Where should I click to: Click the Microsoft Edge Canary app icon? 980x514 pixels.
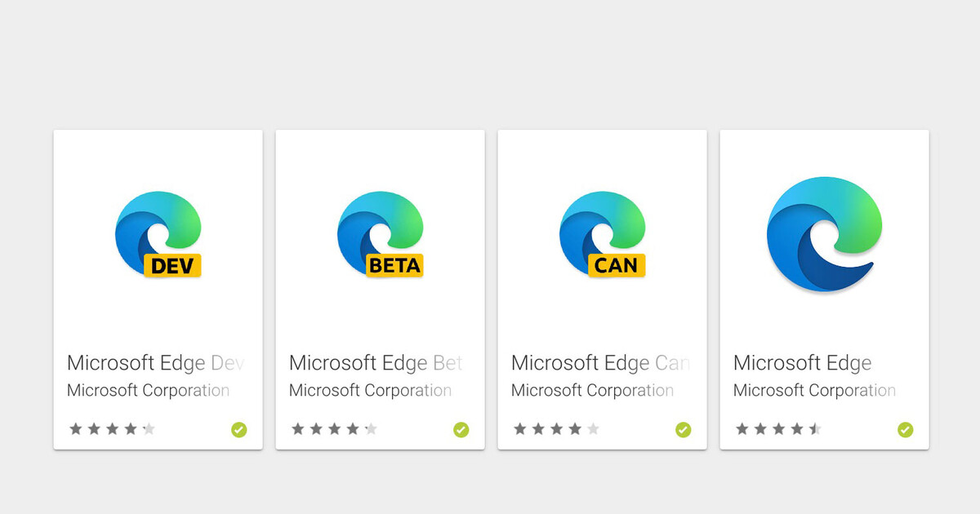pos(602,234)
